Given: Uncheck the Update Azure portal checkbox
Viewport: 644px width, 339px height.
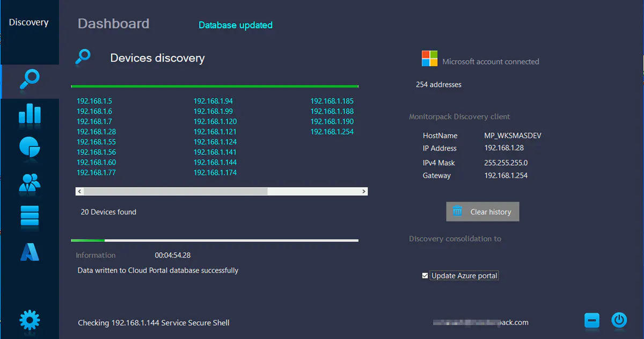Looking at the screenshot, I should tap(425, 276).
